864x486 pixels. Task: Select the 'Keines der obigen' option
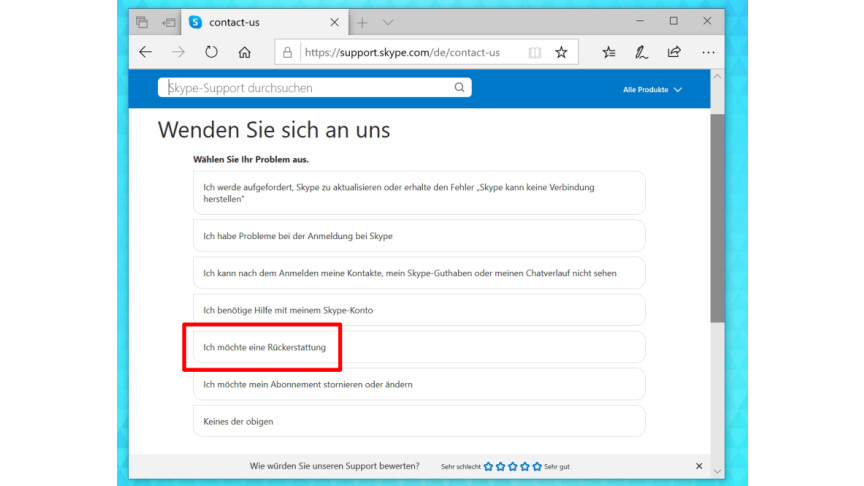(419, 422)
